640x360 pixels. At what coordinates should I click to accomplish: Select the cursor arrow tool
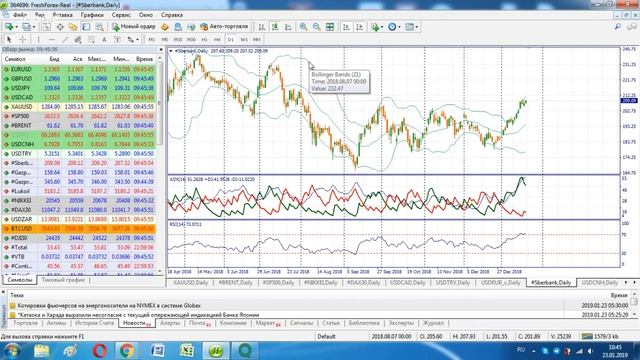pos(9,40)
